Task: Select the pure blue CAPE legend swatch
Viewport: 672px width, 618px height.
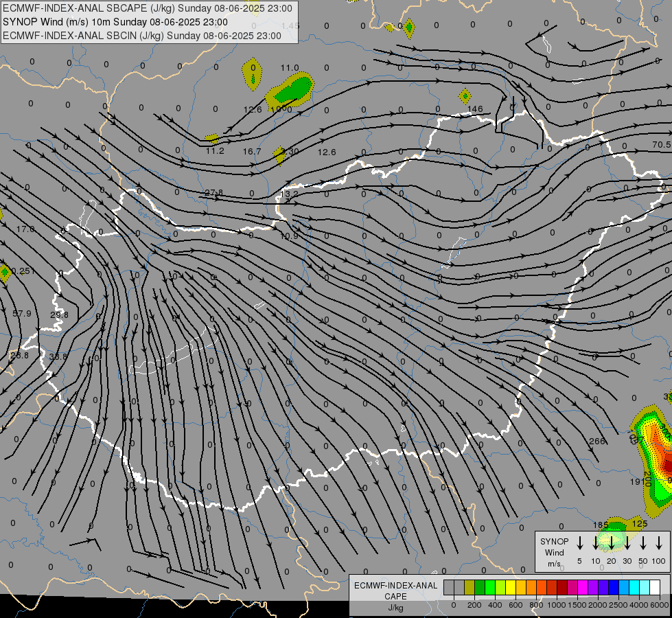Action: (613, 588)
